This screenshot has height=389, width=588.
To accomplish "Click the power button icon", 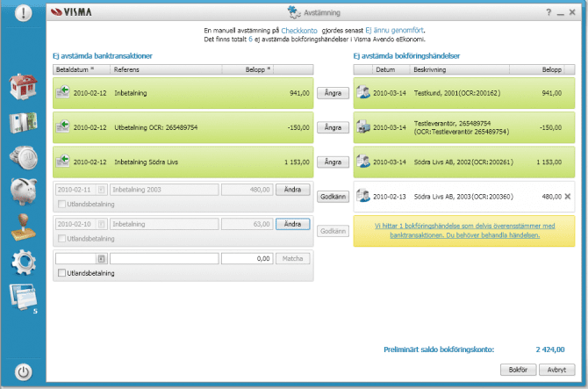I will (x=24, y=371).
